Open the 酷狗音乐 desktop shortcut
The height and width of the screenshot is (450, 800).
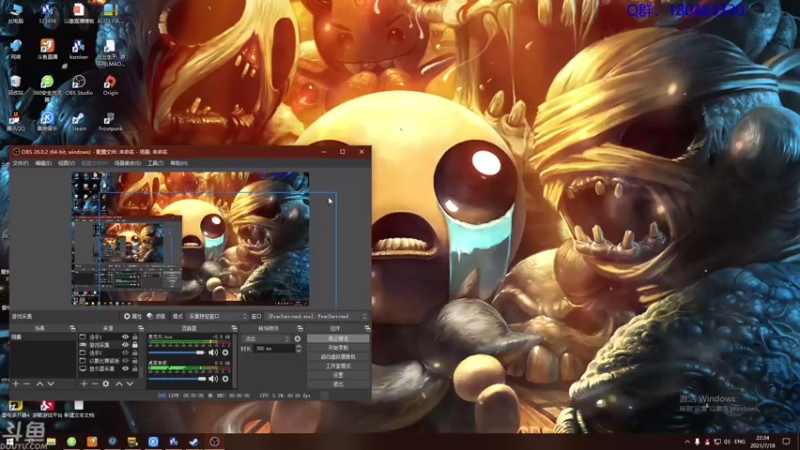[47, 122]
